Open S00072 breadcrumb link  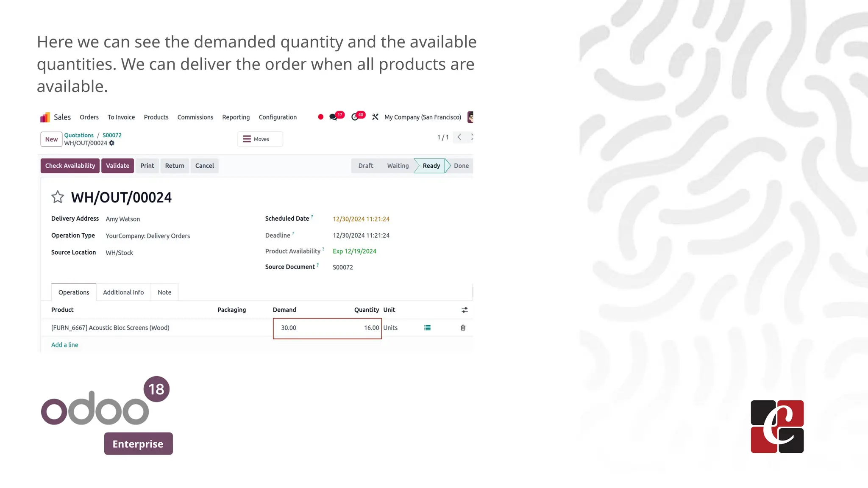point(112,136)
